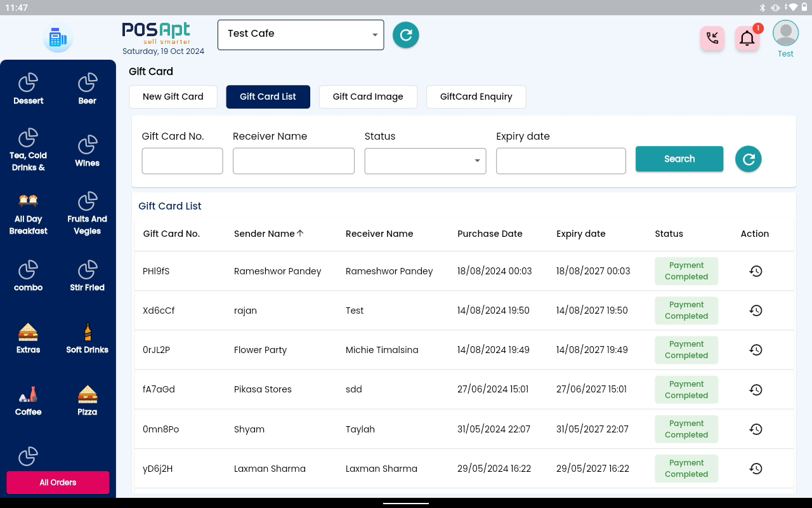812x508 pixels.
Task: Click expiry date 31/05/2027 22:07
Action: coord(593,429)
